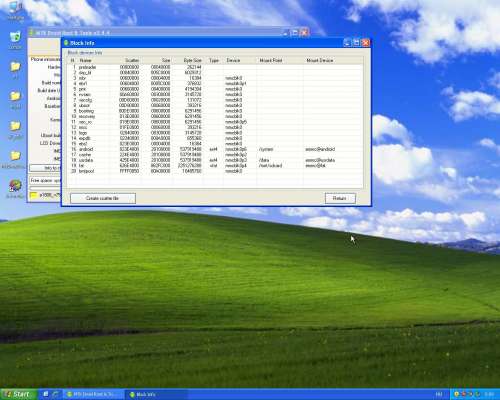500x400 pixels.
Task: Sort by the Name column header
Action: [x=93, y=60]
